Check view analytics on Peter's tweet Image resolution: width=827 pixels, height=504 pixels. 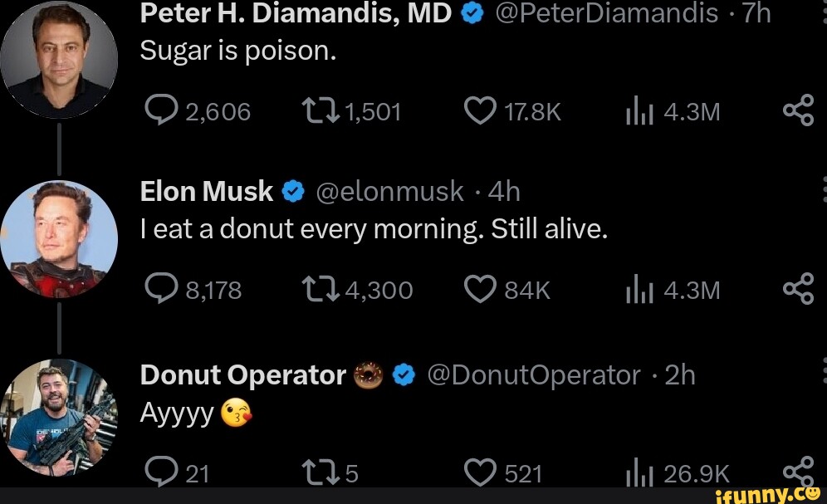point(639,109)
